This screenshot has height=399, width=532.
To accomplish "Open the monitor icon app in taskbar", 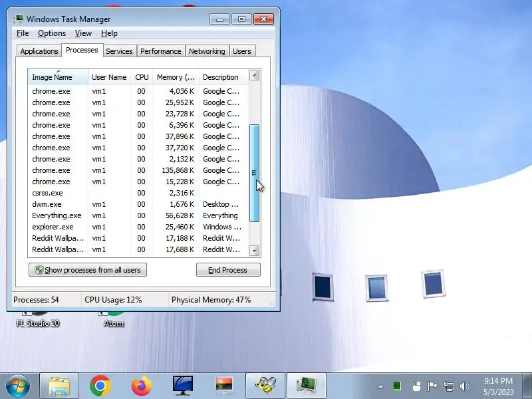I will 182,386.
